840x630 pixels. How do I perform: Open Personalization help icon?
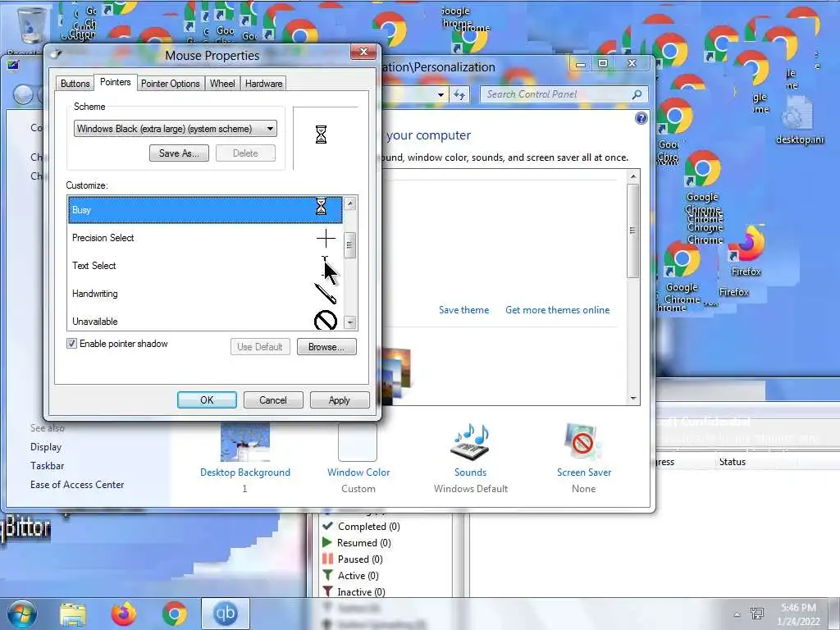point(641,118)
